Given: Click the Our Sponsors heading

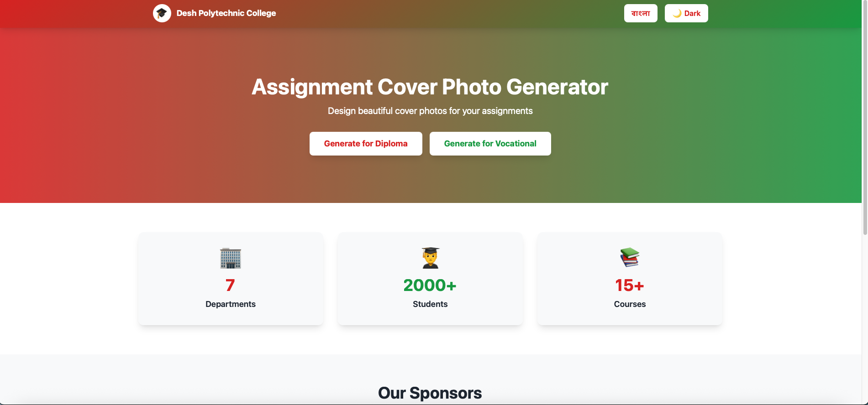Looking at the screenshot, I should [x=430, y=393].
